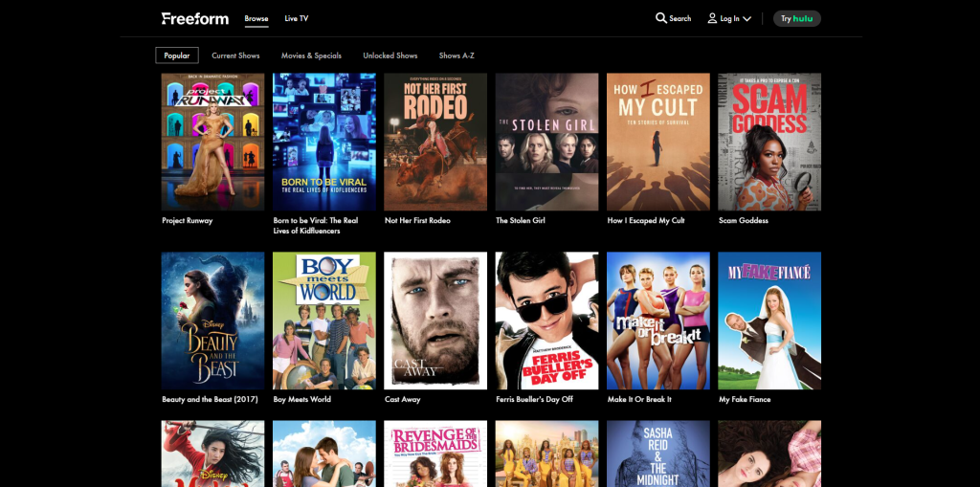The height and width of the screenshot is (487, 980).
Task: Click Beauty and the Beast (2017) title
Action: coord(210,400)
